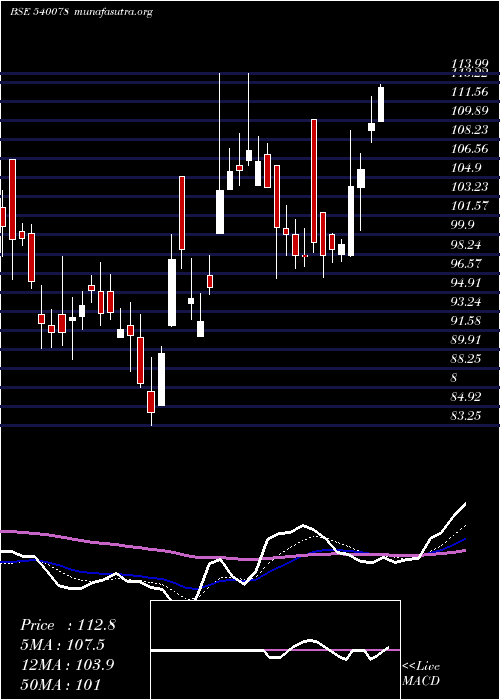Viewport: 500px width, 700px height.
Task: Click the 5MA : 107.5 readout
Action: 62,645
